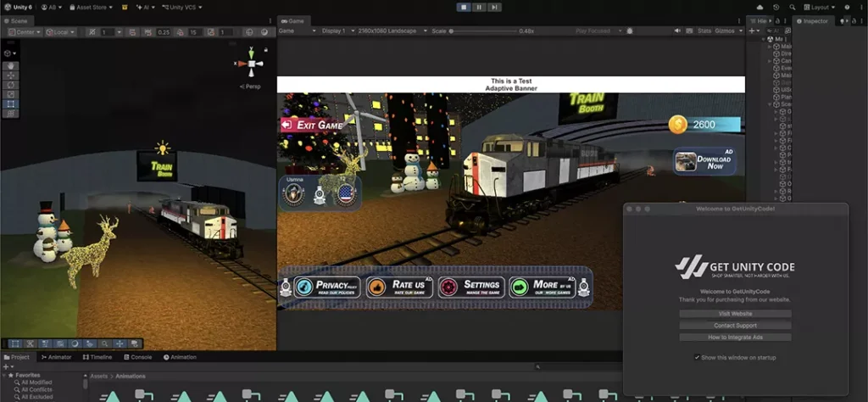The height and width of the screenshot is (402, 868).
Task: Open the Local handle rotation dropdown
Action: (x=61, y=32)
